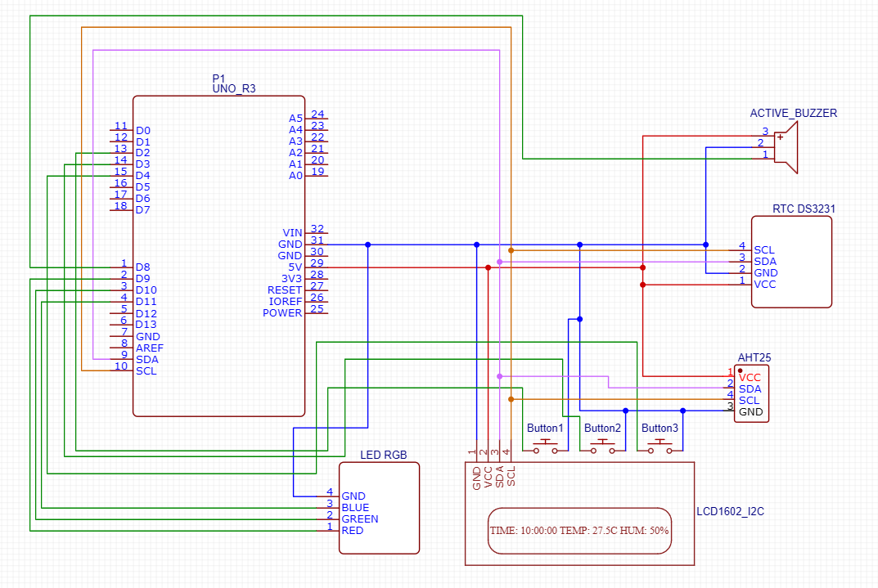This screenshot has height=588, width=878.
Task: Click the BLUE pin label on LED RGB
Action: pyautogui.click(x=356, y=507)
